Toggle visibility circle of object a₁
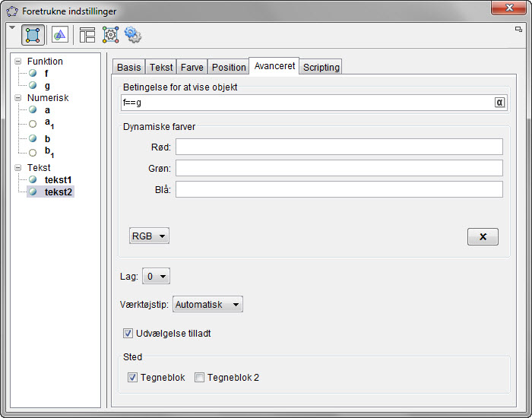This screenshot has height=418, width=532. [x=33, y=124]
